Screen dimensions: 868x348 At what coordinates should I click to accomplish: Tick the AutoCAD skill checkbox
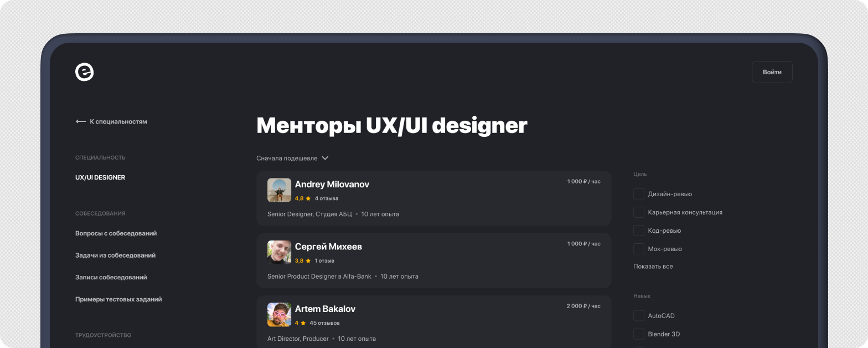tap(639, 316)
